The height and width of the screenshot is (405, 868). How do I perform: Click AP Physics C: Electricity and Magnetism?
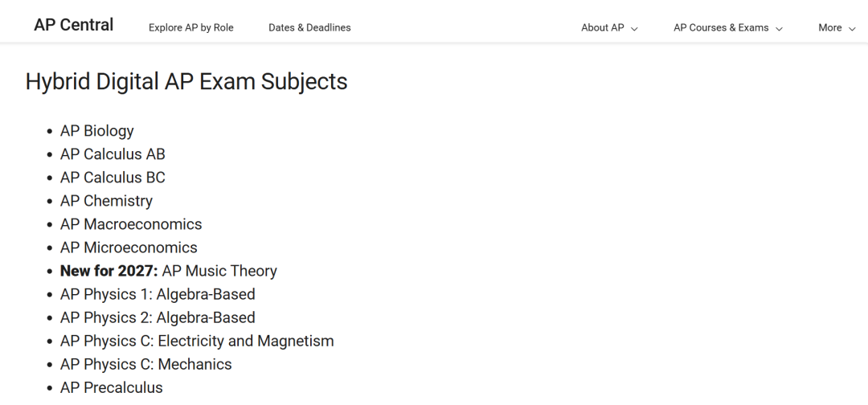197,341
